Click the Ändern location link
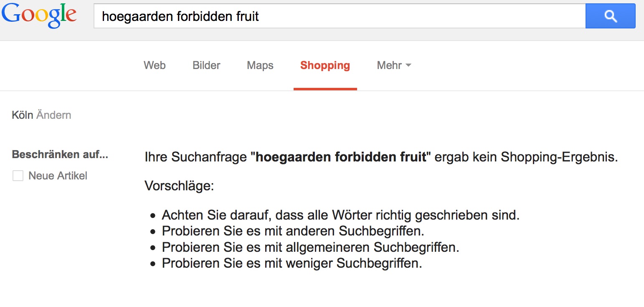644x307 pixels. click(x=54, y=115)
